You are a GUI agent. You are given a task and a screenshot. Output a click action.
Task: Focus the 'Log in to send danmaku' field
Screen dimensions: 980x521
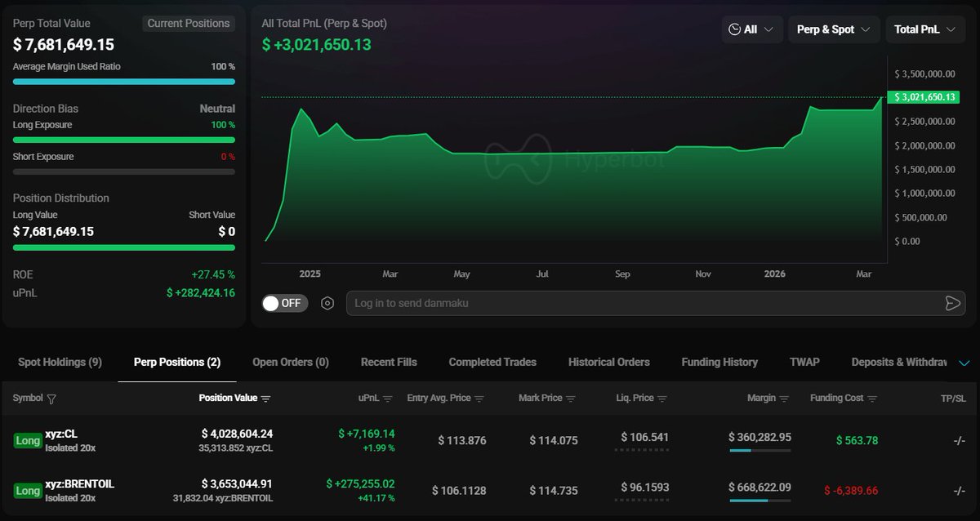pos(656,303)
